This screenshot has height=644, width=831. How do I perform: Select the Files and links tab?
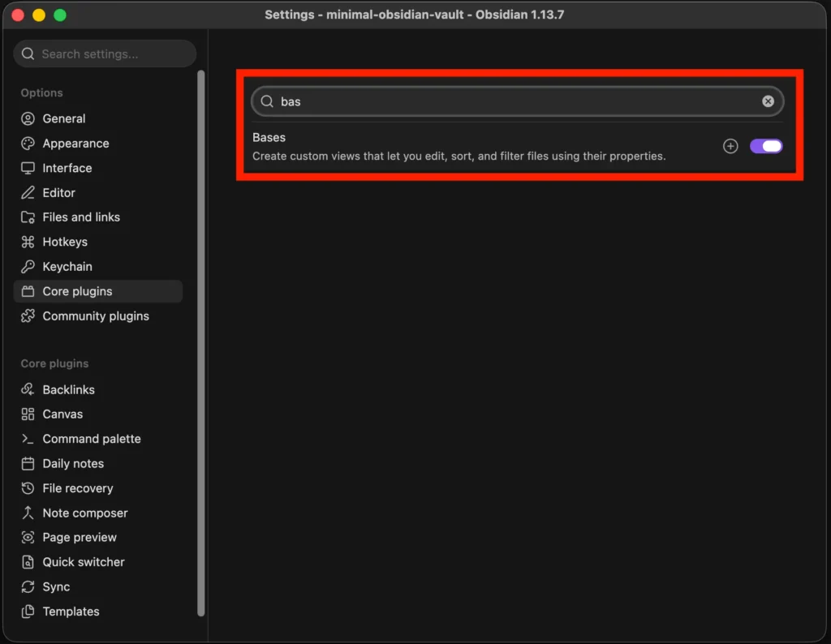tap(98, 217)
